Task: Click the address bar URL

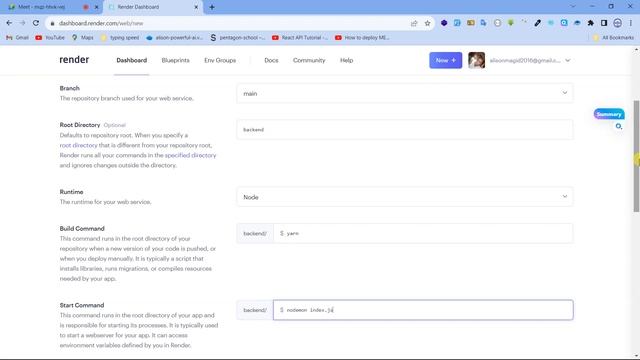Action: click(101, 23)
